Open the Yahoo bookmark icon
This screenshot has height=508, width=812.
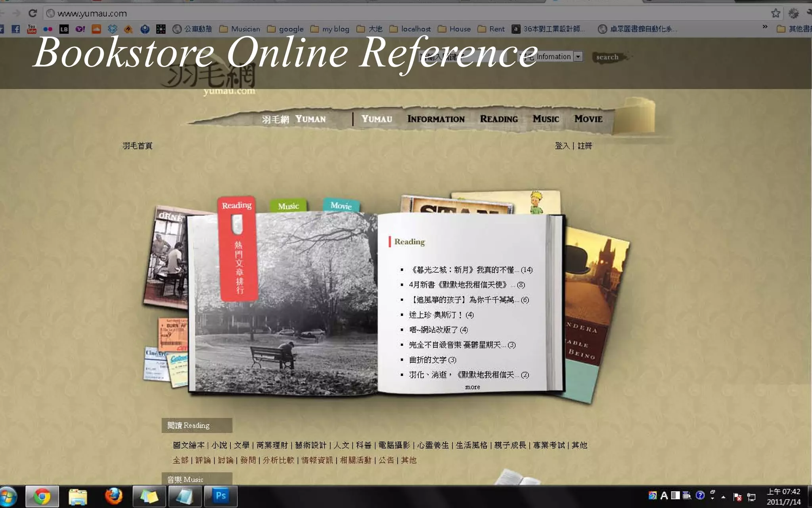click(80, 29)
